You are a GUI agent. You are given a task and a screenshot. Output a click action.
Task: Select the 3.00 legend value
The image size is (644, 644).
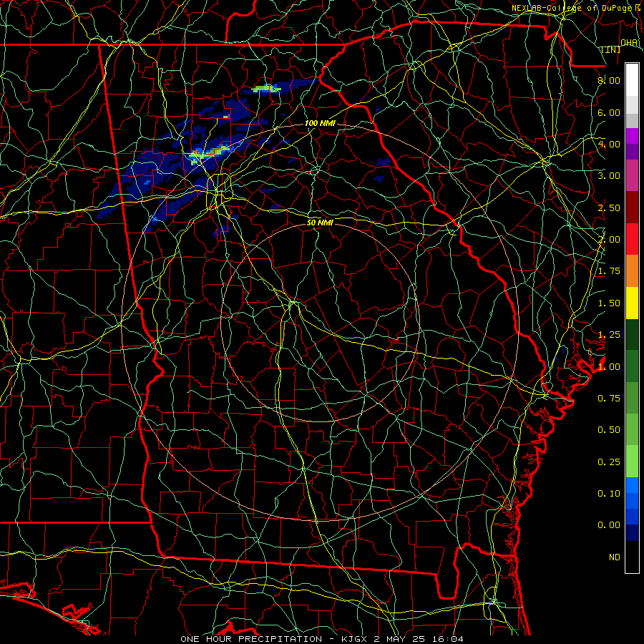(x=609, y=176)
